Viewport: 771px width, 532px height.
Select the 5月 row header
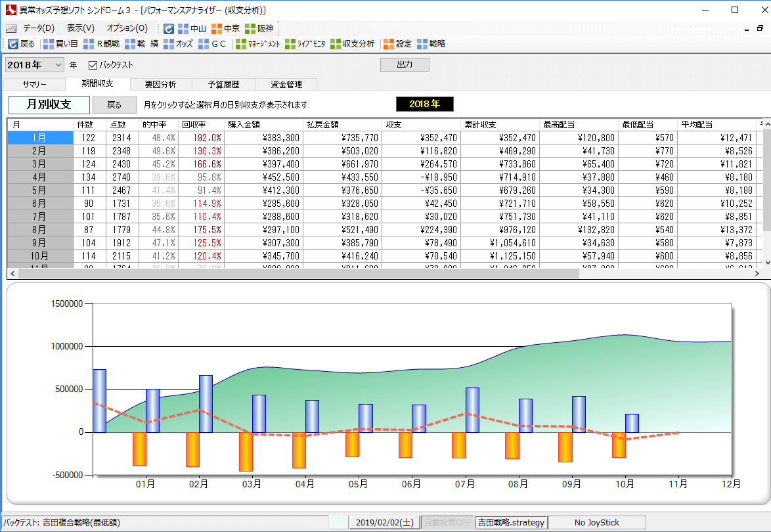pos(40,190)
